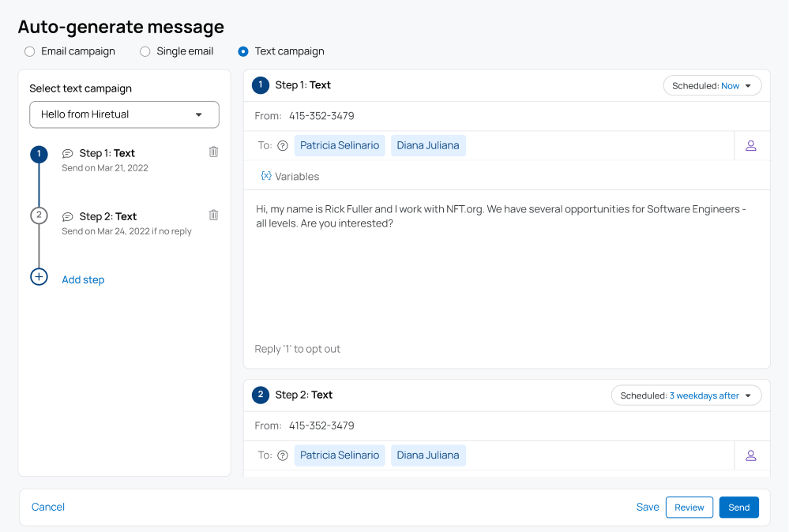
Task: Choose the Single email radio button
Action: pos(145,51)
